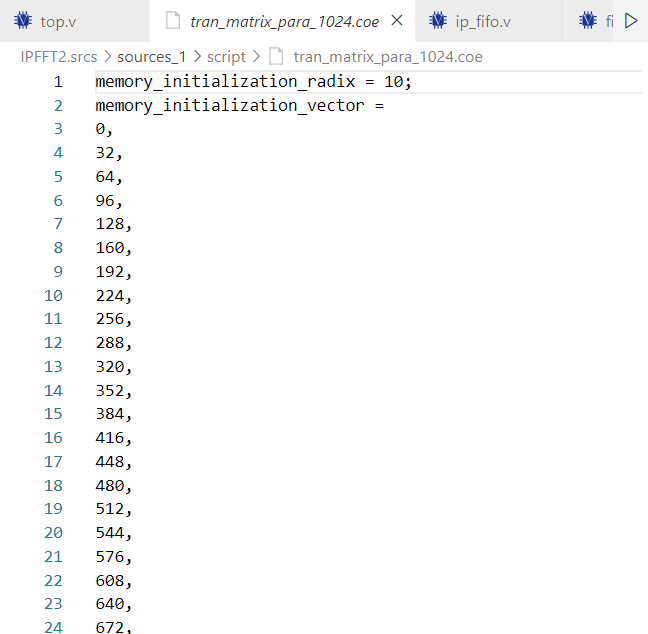The image size is (648, 634).
Task: Click the value 576, on line 21
Action: tap(114, 557)
